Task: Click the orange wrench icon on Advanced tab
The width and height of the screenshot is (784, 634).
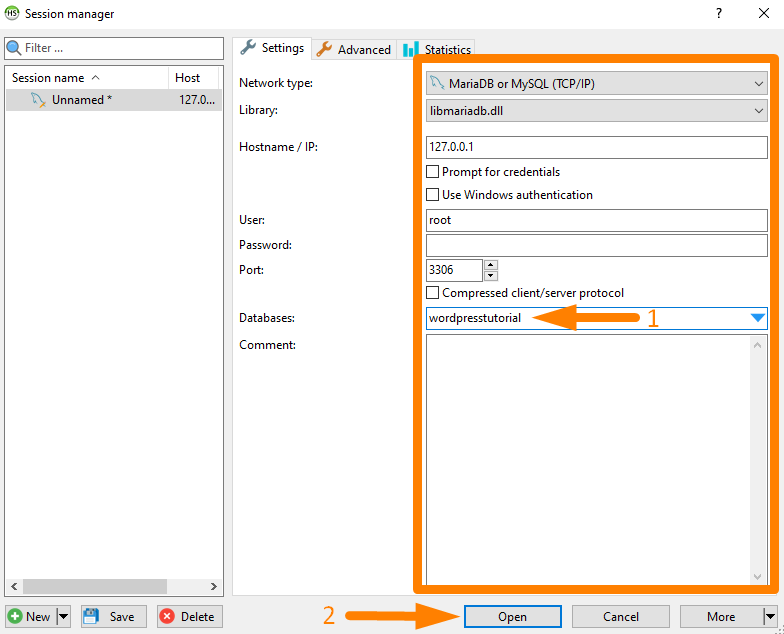Action: pos(324,50)
